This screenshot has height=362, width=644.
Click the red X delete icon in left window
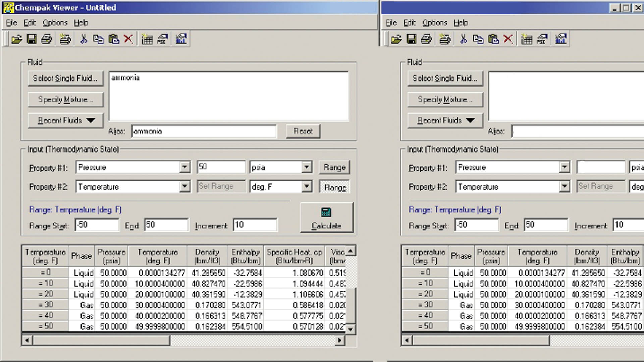pyautogui.click(x=128, y=39)
